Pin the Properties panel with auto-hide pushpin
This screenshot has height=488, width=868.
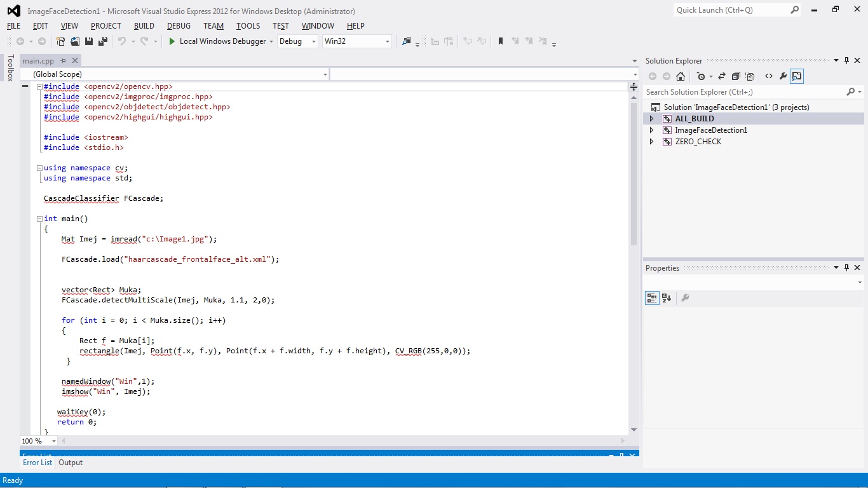click(846, 268)
